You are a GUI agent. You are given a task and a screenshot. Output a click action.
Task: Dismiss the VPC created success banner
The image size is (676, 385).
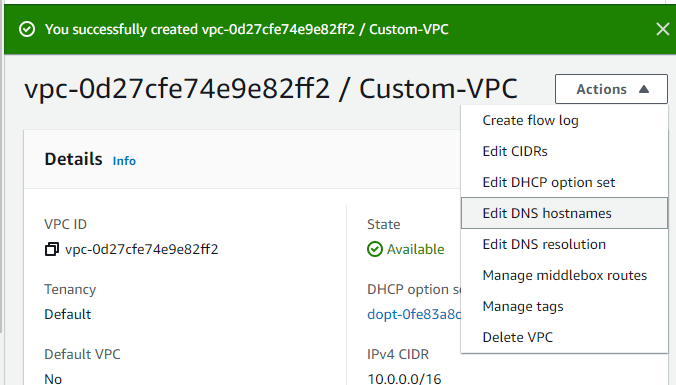coord(662,29)
